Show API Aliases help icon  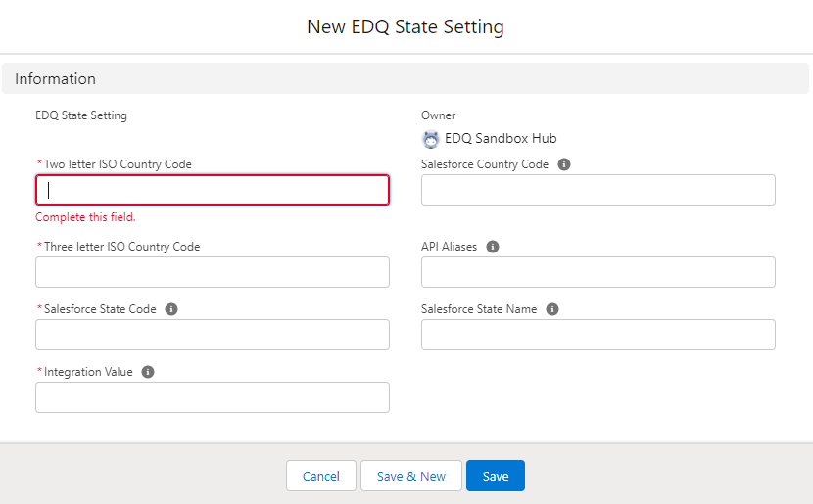493,247
